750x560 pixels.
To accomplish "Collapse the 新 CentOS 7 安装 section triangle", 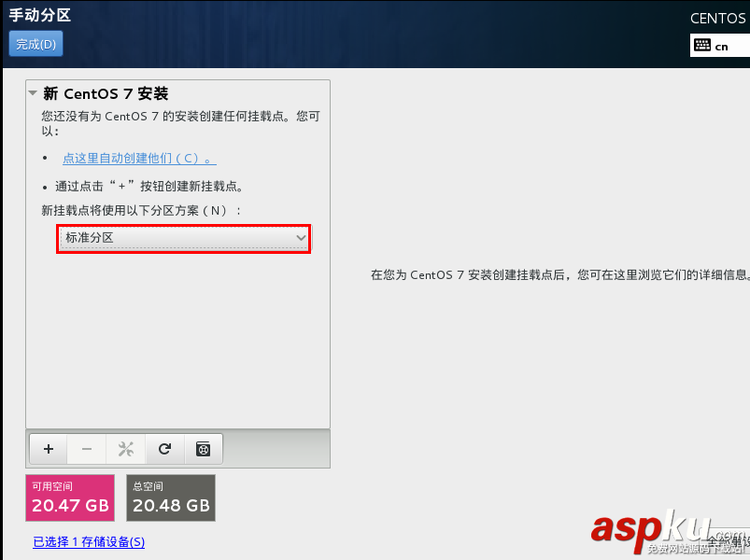I will point(33,93).
